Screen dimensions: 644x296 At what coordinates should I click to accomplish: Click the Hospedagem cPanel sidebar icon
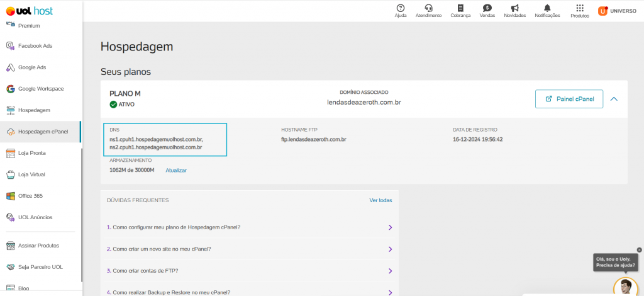[x=11, y=132]
